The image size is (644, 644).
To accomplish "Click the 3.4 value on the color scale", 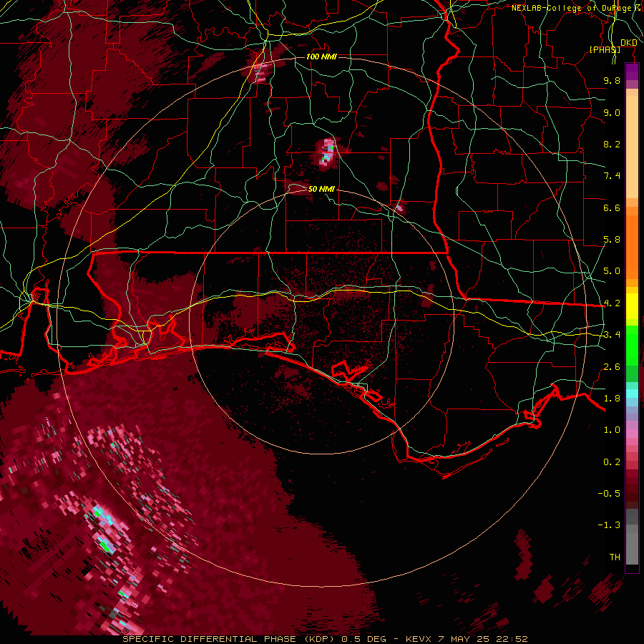I will tap(612, 335).
